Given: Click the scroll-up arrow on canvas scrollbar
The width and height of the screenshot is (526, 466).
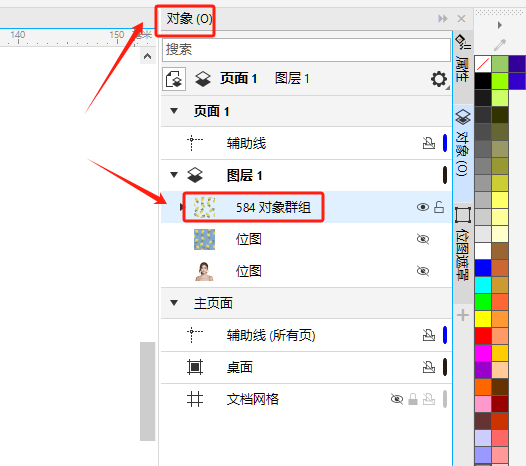Looking at the screenshot, I should [147, 56].
